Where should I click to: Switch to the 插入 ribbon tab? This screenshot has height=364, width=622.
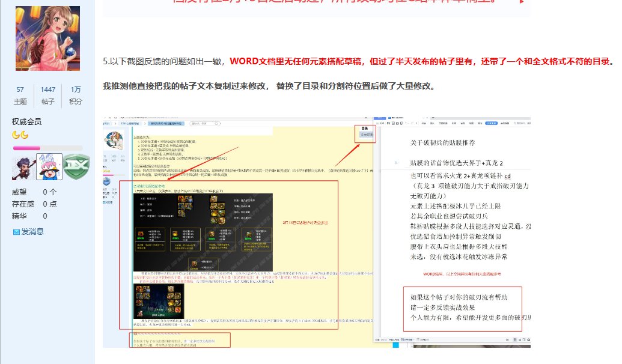(431, 124)
